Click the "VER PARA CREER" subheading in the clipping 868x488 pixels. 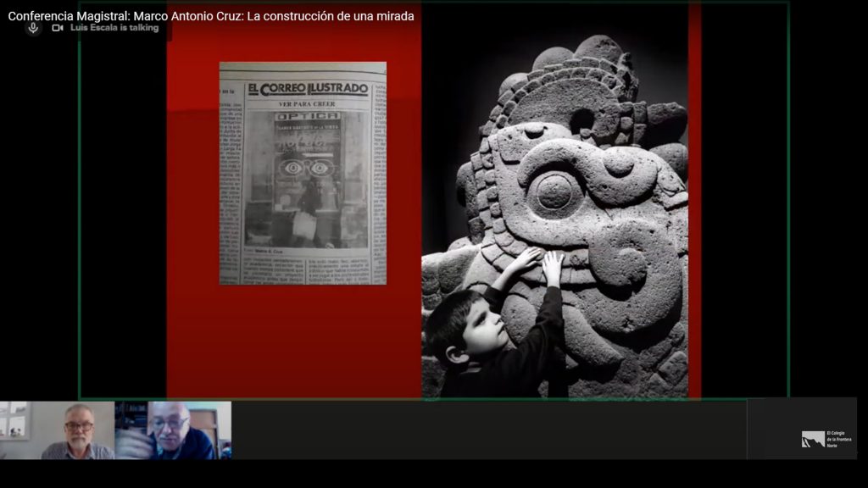point(307,104)
